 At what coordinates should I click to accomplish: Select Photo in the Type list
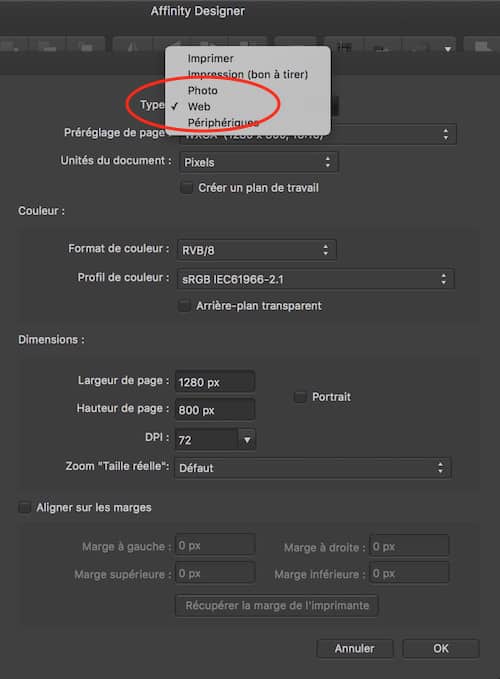pyautogui.click(x=203, y=91)
